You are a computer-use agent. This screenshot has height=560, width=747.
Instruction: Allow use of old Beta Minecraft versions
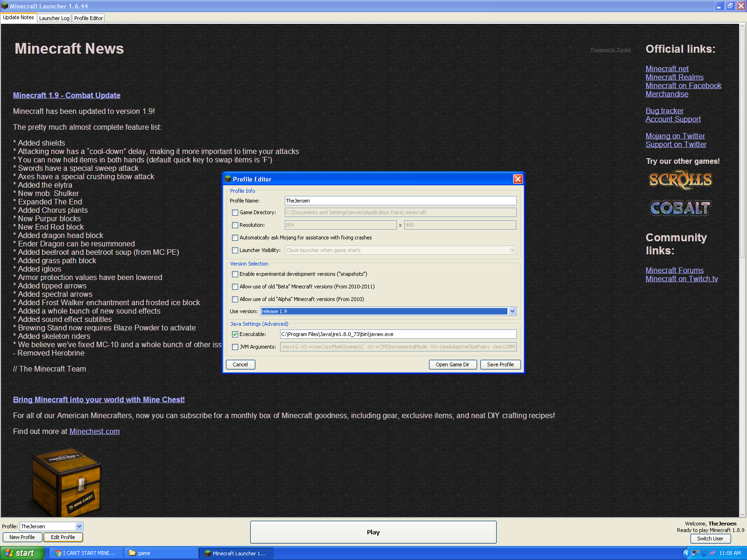click(235, 287)
